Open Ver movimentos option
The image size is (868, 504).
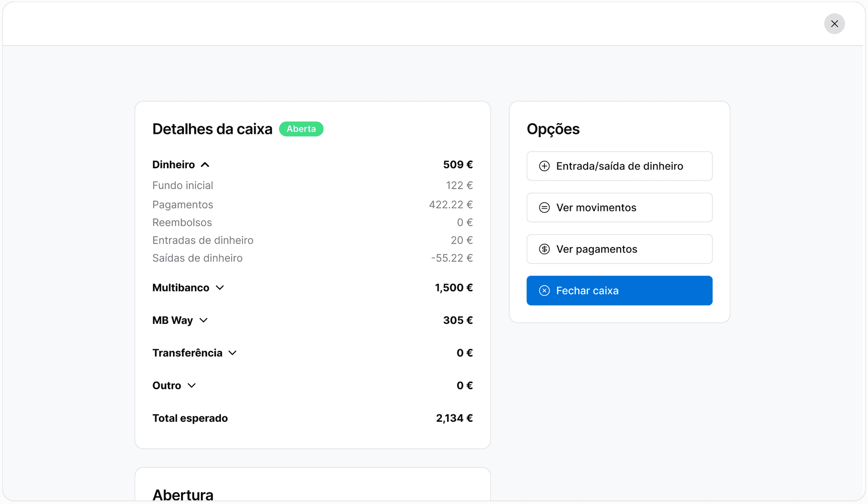pos(619,208)
